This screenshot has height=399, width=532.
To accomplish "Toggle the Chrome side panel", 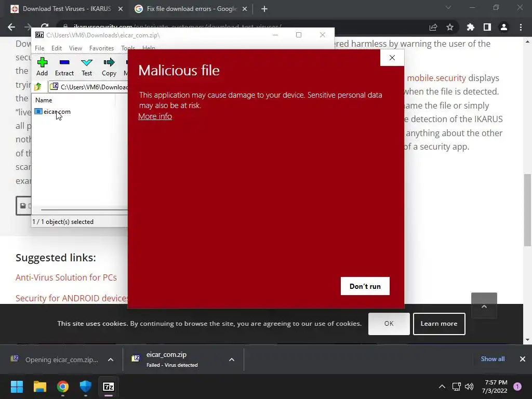I will point(487,27).
